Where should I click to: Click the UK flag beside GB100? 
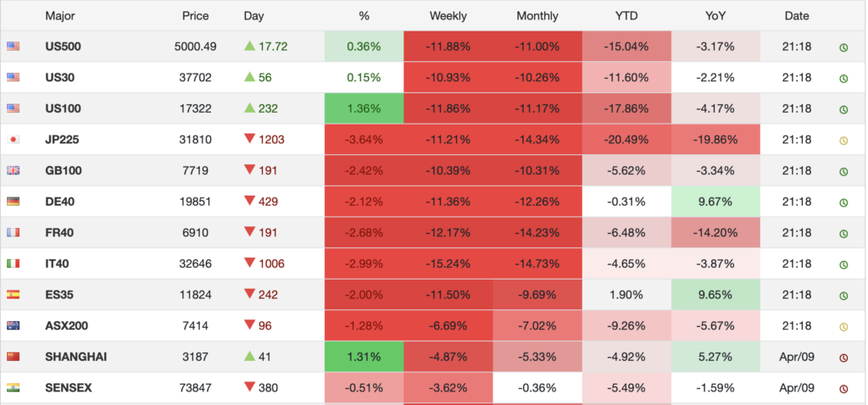point(13,171)
